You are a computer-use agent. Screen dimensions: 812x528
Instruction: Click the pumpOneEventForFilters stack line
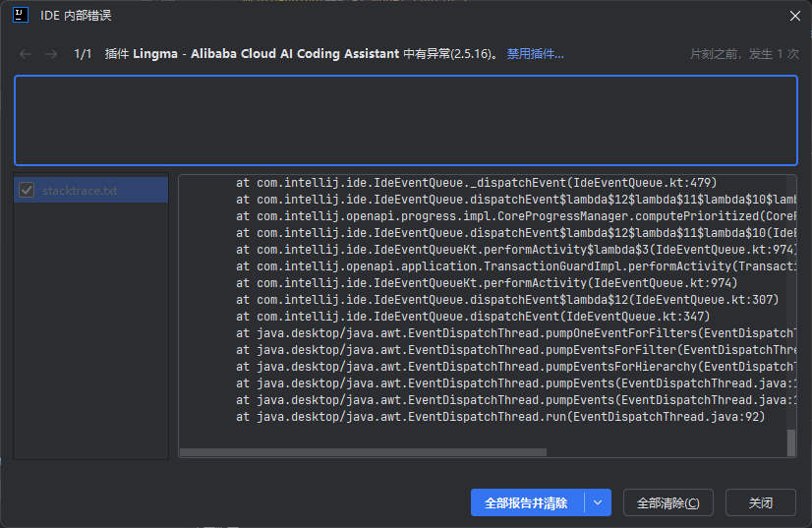(x=516, y=333)
